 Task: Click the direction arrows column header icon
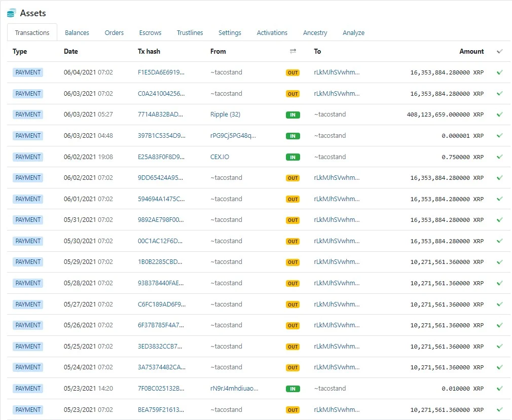293,51
